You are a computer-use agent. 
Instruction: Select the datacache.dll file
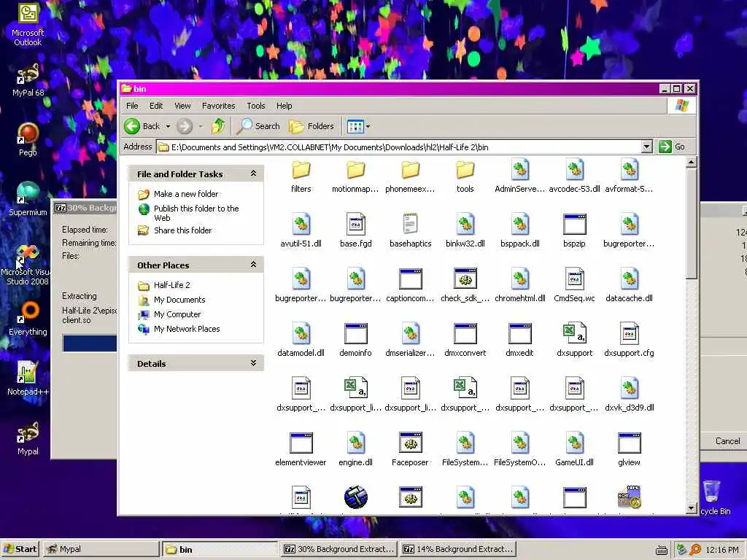pyautogui.click(x=630, y=286)
